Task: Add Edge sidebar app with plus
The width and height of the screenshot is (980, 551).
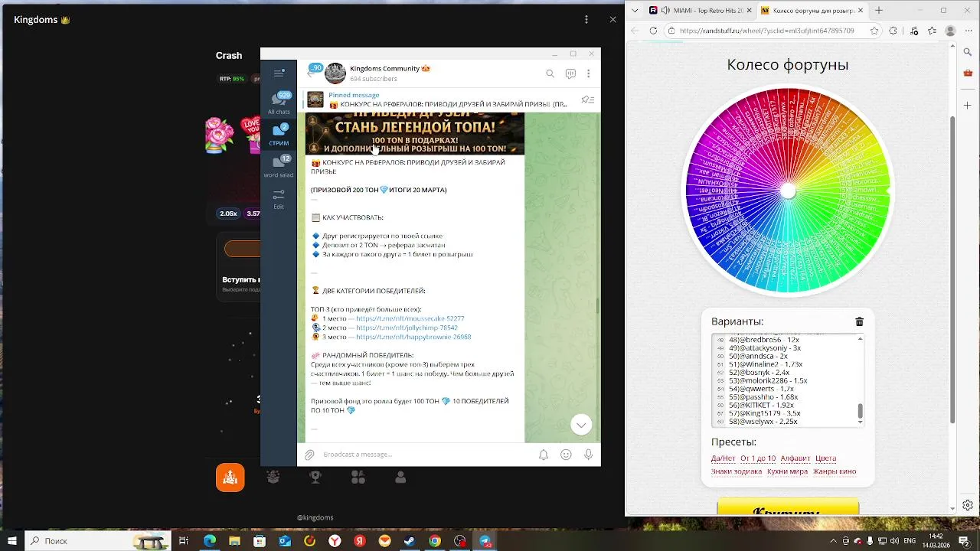Action: pos(969,104)
